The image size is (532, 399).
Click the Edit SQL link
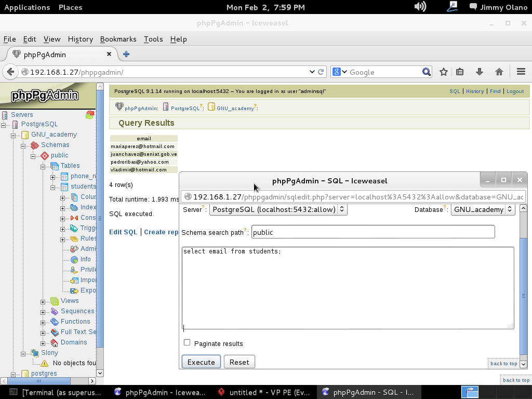pos(123,232)
